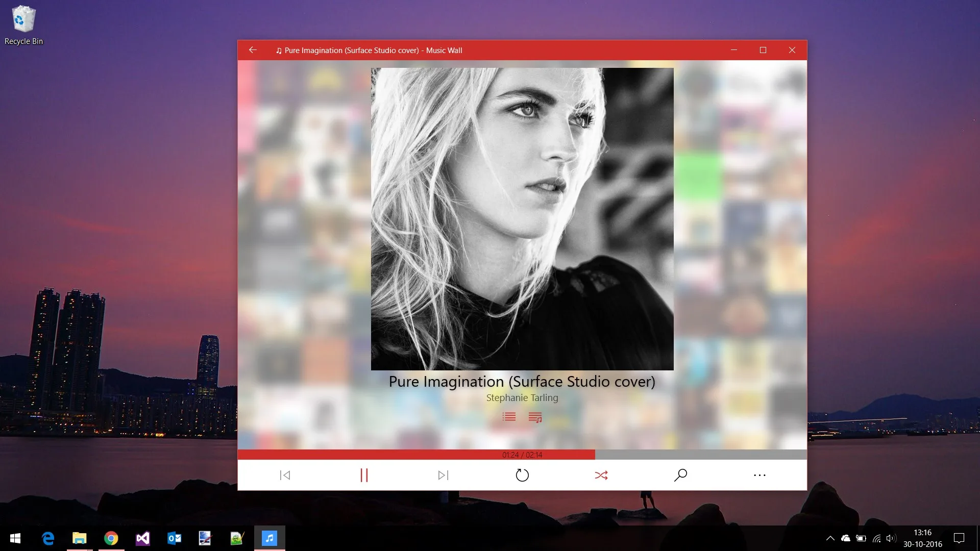Show the track list icon under artist name

[509, 417]
